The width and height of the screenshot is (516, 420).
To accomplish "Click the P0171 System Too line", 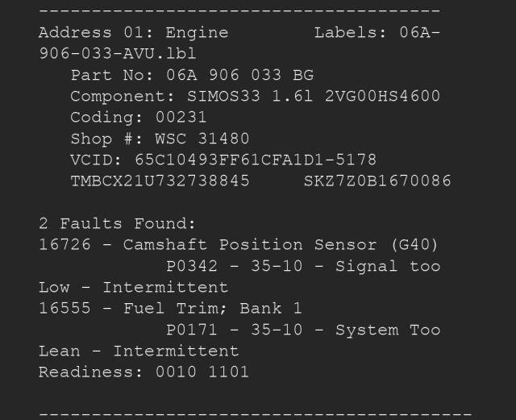I will (303, 329).
